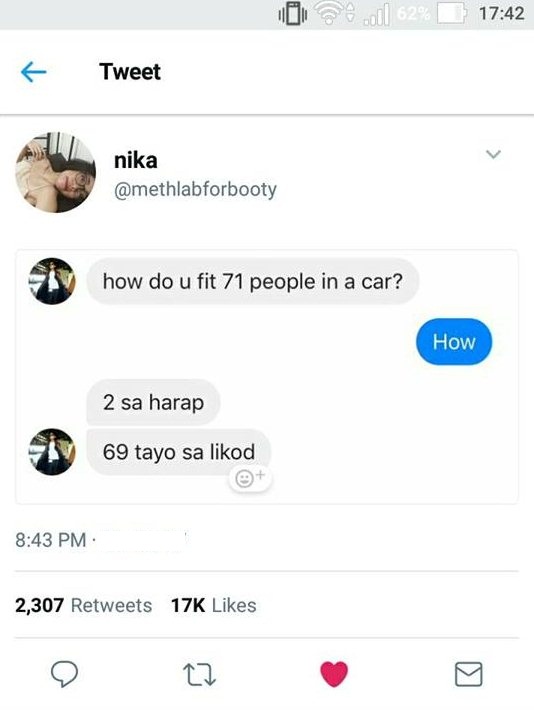Share tweet via envelope icon
The image size is (534, 710).
coord(468,674)
